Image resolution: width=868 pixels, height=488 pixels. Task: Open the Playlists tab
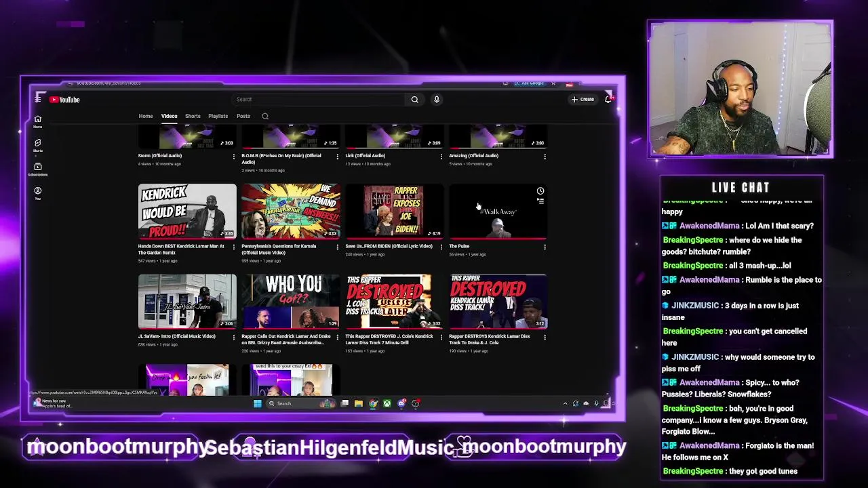218,116
